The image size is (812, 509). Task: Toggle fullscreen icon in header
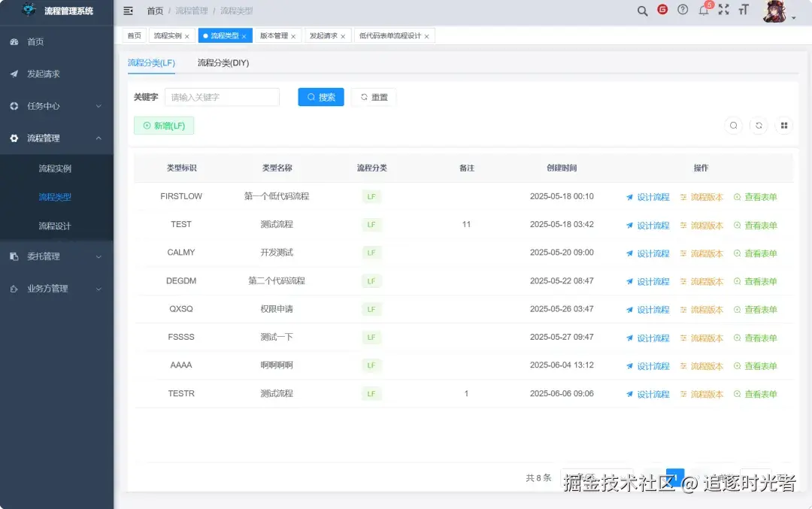[x=724, y=10]
